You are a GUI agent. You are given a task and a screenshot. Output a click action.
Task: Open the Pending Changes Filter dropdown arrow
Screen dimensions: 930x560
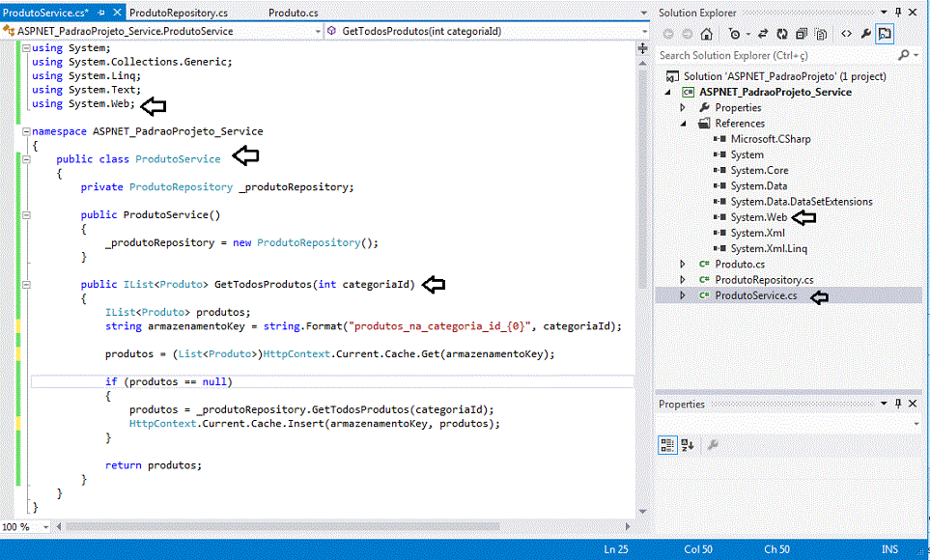click(747, 35)
